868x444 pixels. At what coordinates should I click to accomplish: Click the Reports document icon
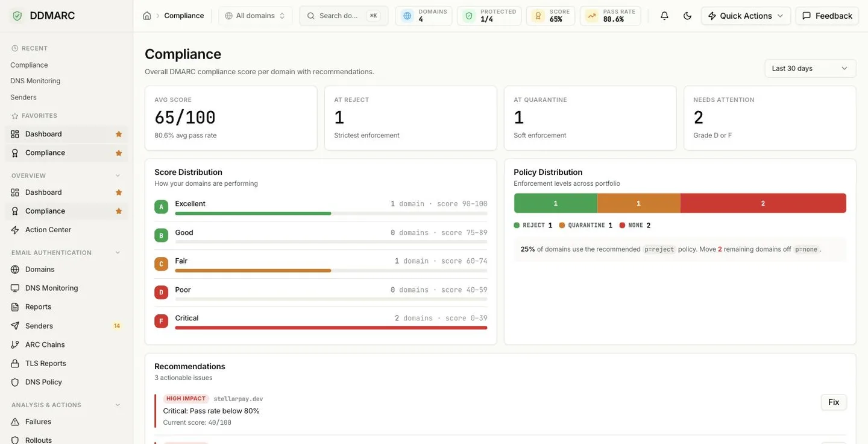[x=15, y=307]
